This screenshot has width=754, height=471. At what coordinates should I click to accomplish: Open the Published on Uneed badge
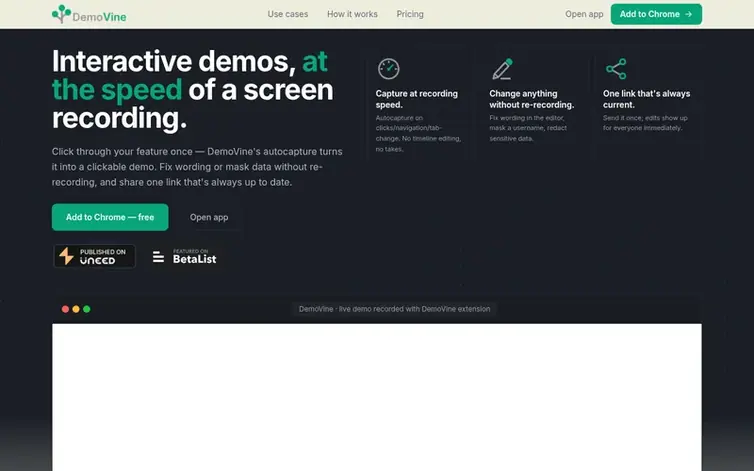click(x=94, y=256)
